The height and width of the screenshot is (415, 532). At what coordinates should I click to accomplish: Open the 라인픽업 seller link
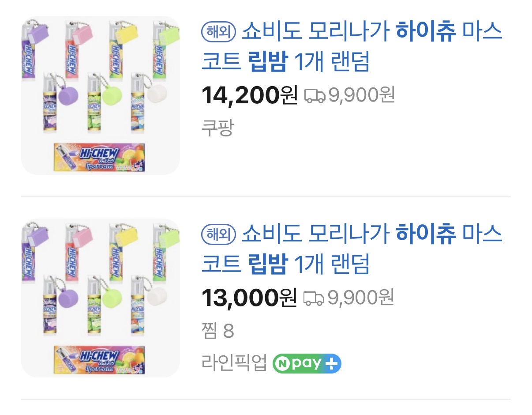tap(234, 363)
